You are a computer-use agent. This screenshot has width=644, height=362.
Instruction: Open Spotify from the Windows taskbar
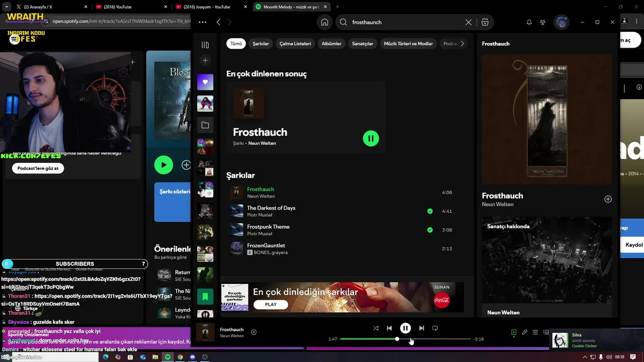point(168,357)
